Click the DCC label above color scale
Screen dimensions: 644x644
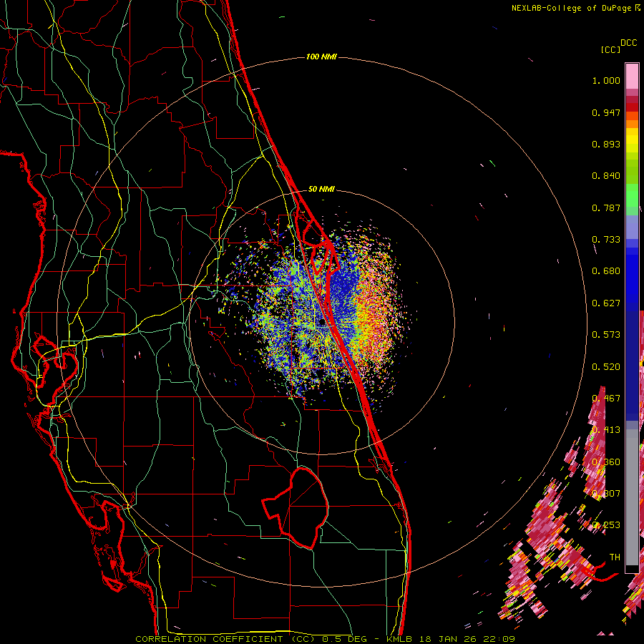tap(629, 43)
